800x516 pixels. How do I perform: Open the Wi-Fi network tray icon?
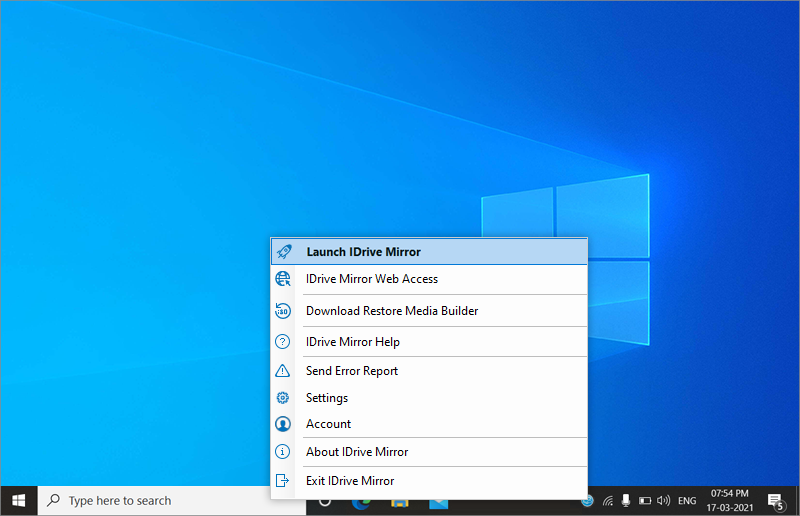coord(608,501)
